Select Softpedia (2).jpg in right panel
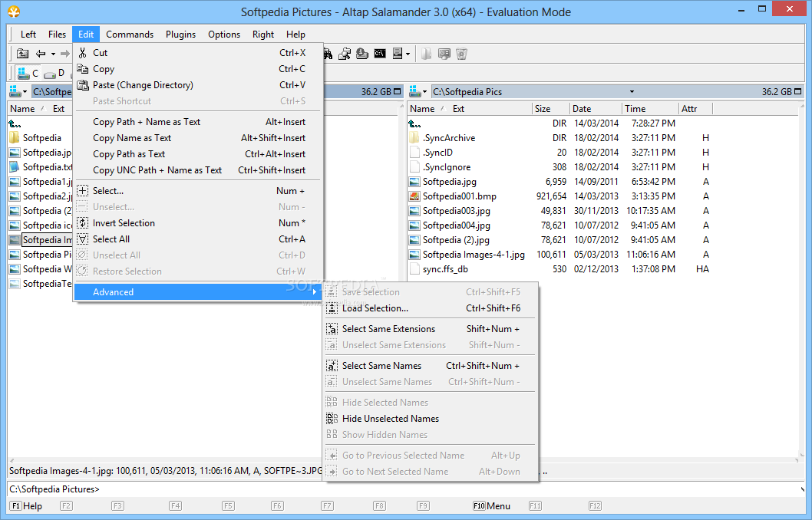This screenshot has width=812, height=520. (x=456, y=239)
